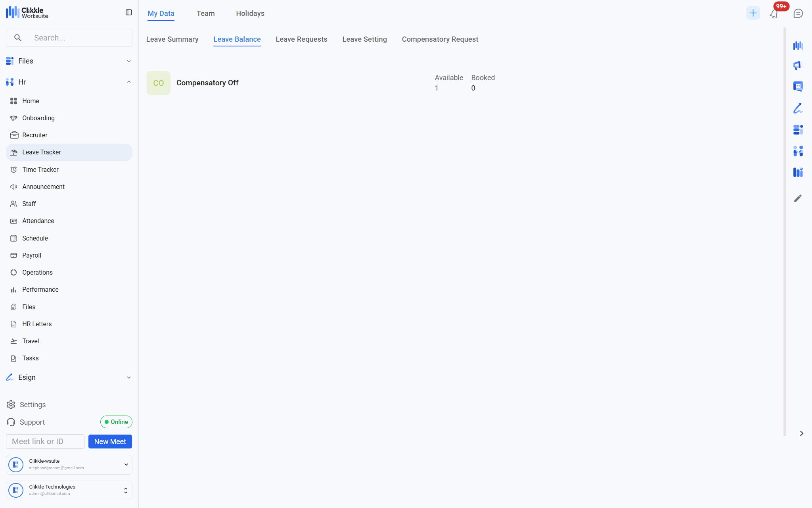Expand the Files section chevron
Screen dimensions: 812x508
[x=128, y=61]
